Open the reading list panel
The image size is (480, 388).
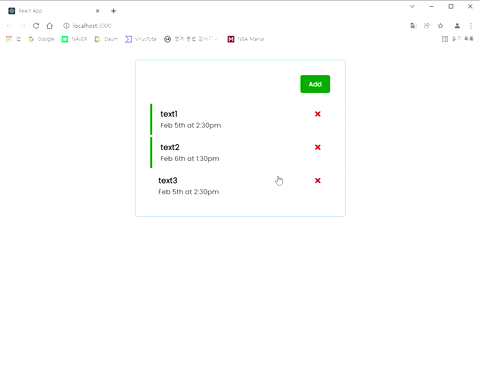coord(458,39)
